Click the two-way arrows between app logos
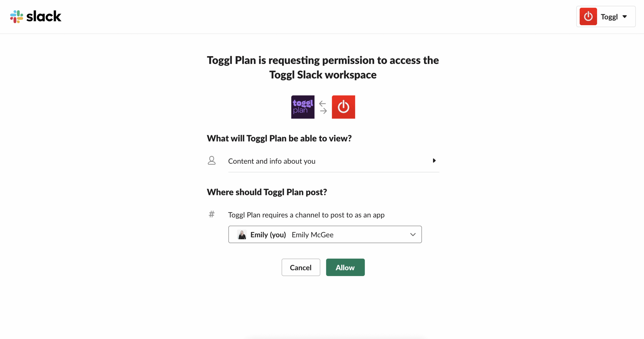Viewport: 644px width, 339px height. [323, 107]
